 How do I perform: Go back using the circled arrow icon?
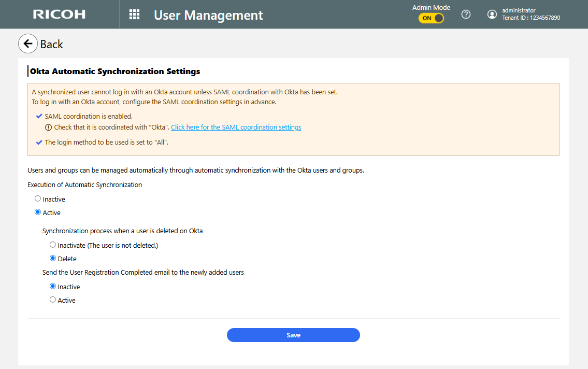coord(28,44)
